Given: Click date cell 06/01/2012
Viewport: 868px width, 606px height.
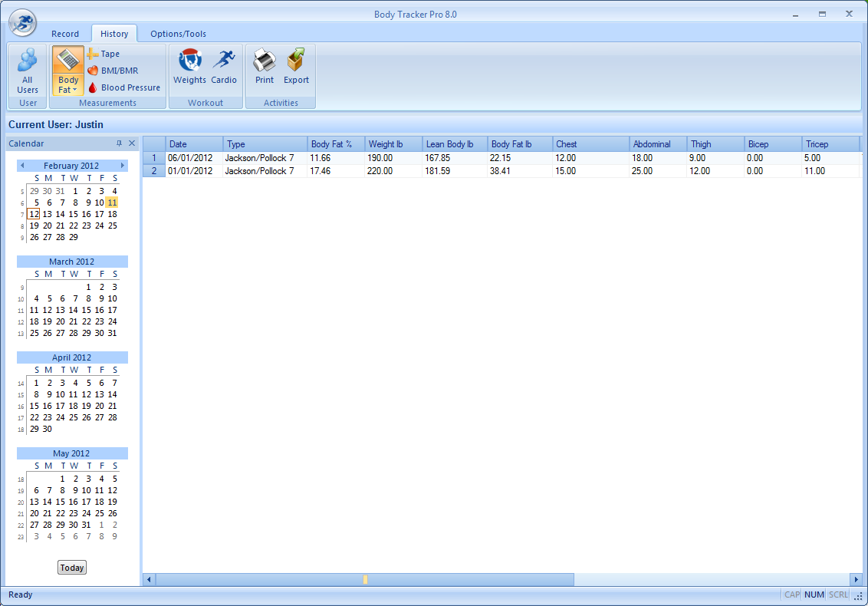Looking at the screenshot, I should pos(194,158).
